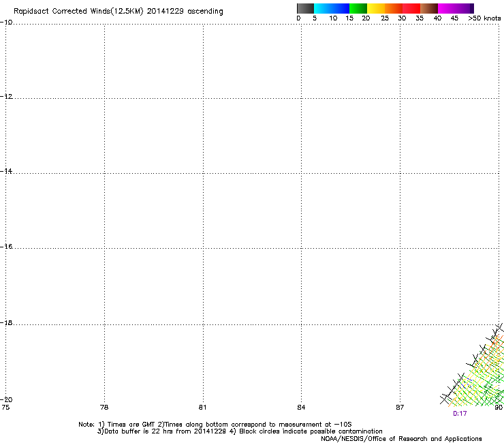Click the 78 longitude axis label
The image size is (504, 443).
[x=104, y=408]
